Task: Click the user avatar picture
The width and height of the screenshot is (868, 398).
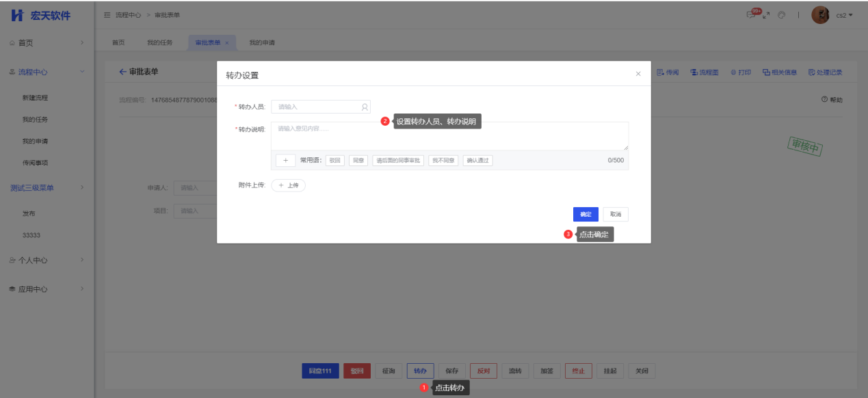Action: [x=820, y=15]
